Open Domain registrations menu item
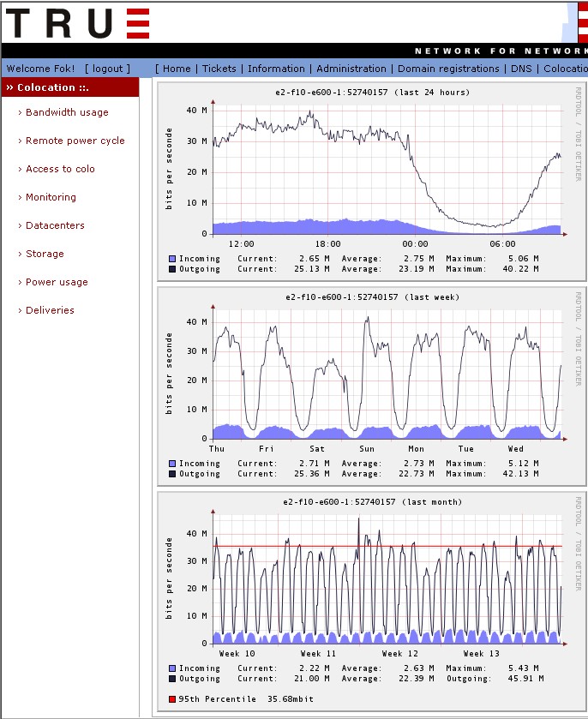 coord(448,69)
